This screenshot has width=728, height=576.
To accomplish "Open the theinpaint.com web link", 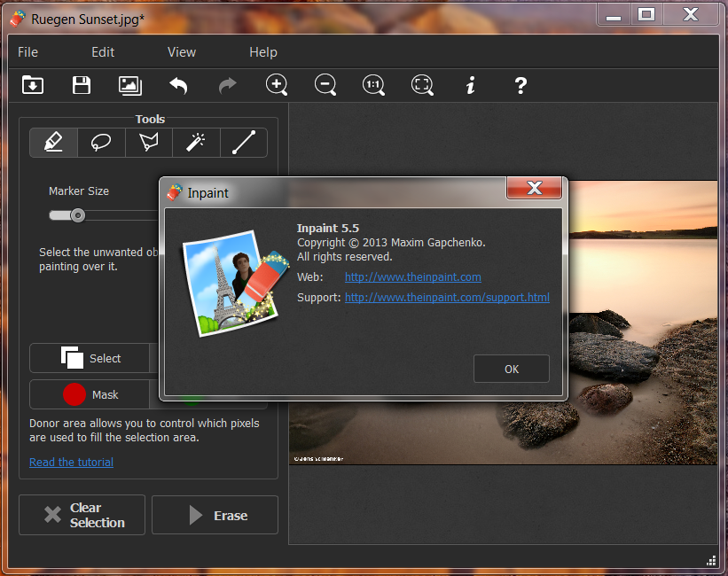I will [x=412, y=277].
